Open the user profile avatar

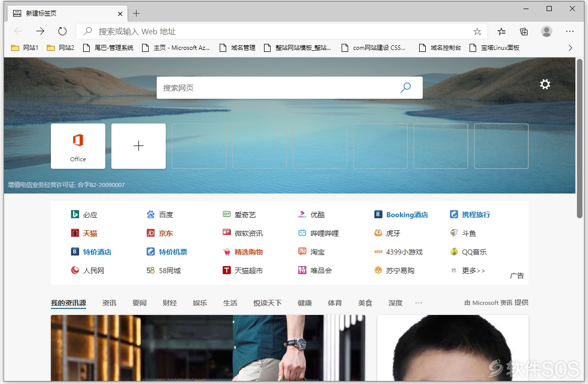click(x=546, y=31)
